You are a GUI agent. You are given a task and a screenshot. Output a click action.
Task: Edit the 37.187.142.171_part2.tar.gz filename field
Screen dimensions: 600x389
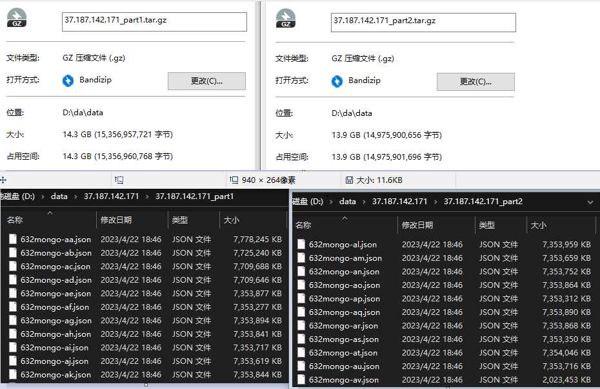coord(423,23)
